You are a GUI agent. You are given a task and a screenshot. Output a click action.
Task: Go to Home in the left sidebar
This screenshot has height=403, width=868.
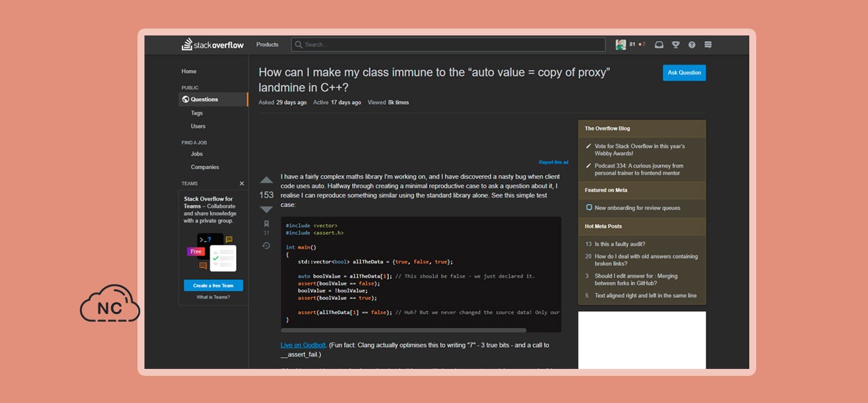tap(189, 72)
